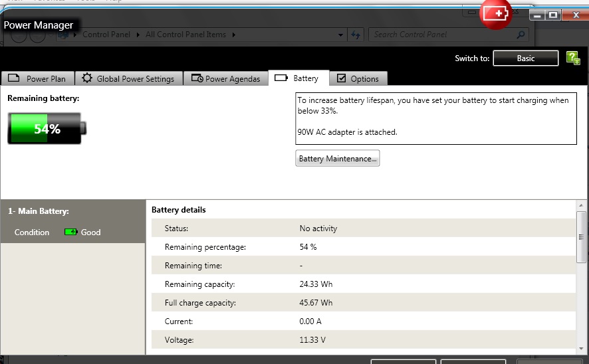Switch to Basic mode
Screen dimensions: 589x364
[x=526, y=58]
